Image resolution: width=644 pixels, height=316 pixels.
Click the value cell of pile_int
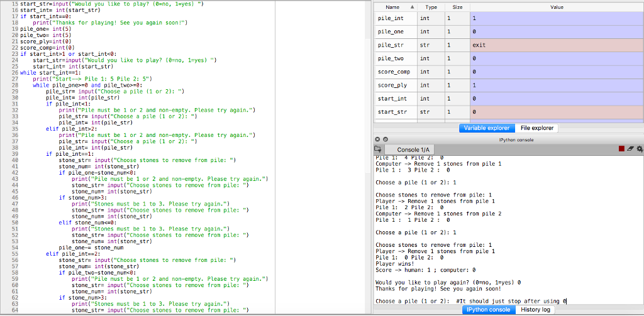(557, 18)
